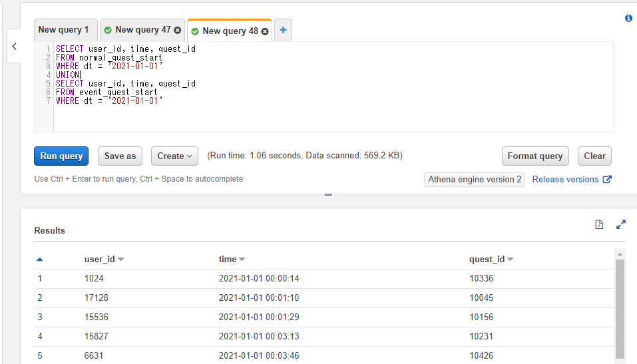
Task: Select quest_id value 10045
Action: click(481, 297)
